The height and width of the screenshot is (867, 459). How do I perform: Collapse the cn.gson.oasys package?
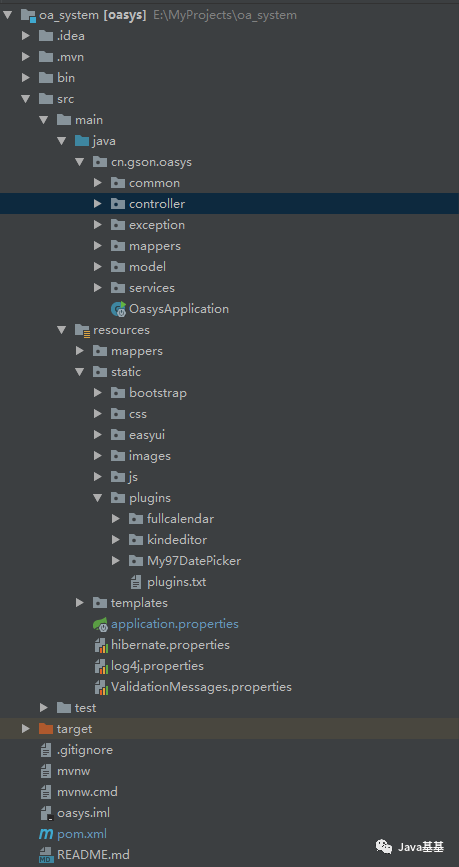tap(80, 162)
